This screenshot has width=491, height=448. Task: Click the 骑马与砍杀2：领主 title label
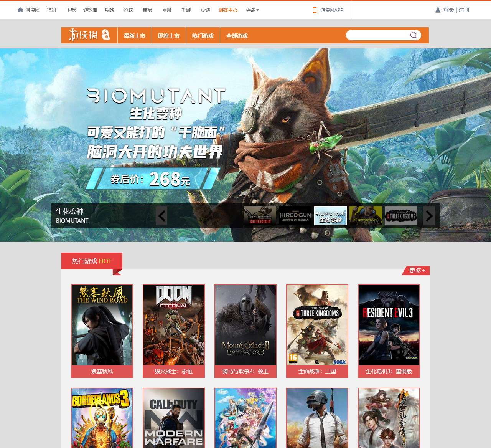(x=245, y=371)
